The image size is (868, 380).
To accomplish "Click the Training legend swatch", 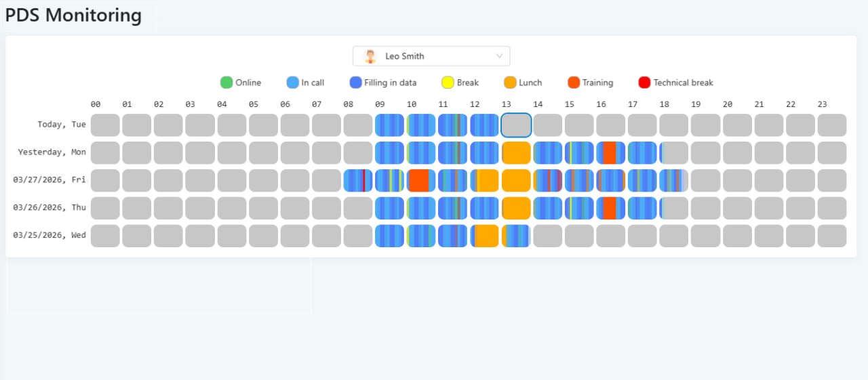I will pos(574,83).
